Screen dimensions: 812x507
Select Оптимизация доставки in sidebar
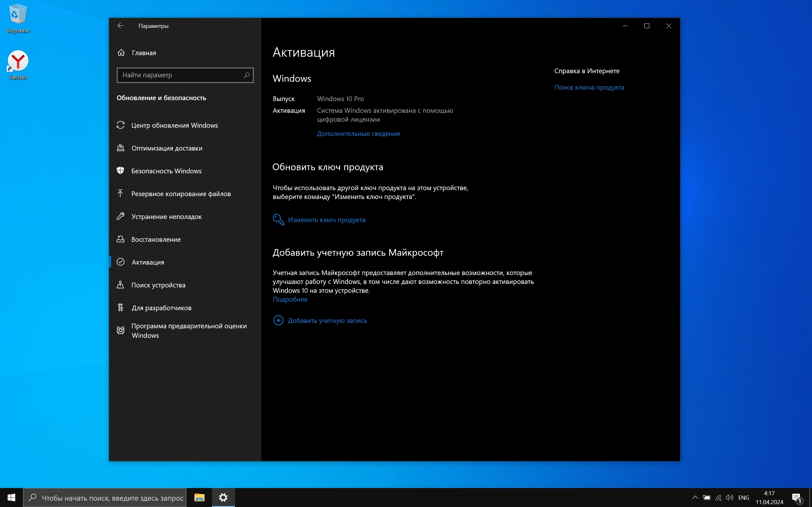(x=167, y=148)
